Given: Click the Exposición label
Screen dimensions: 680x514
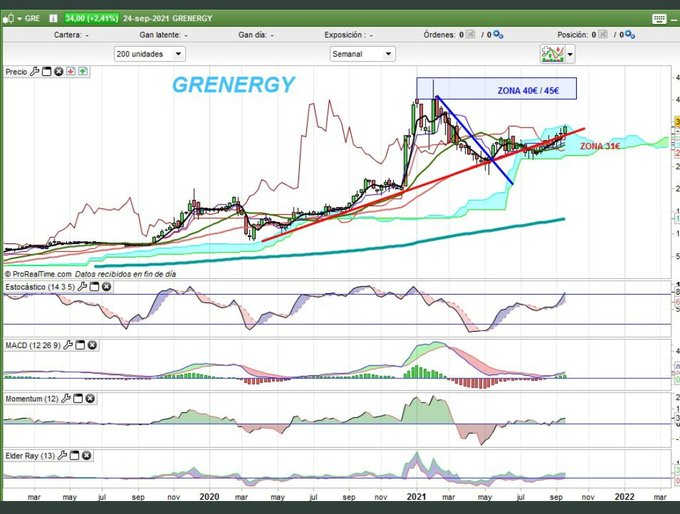Looking at the screenshot, I should (x=344, y=35).
